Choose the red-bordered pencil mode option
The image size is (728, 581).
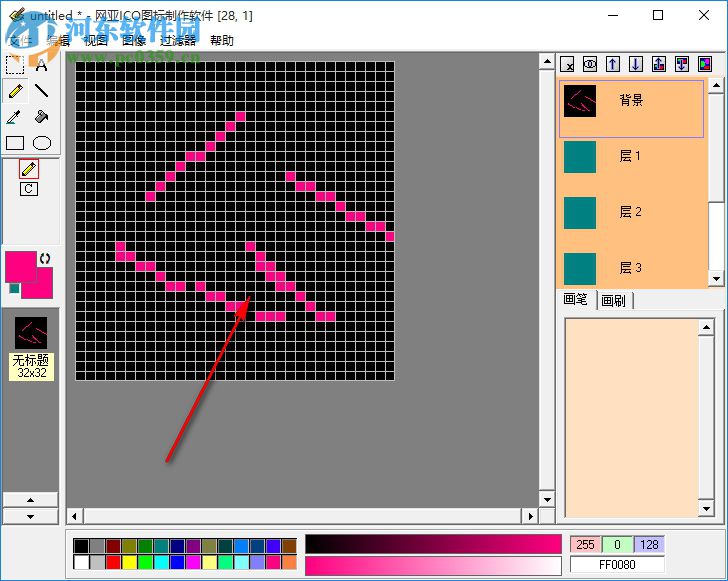(29, 169)
